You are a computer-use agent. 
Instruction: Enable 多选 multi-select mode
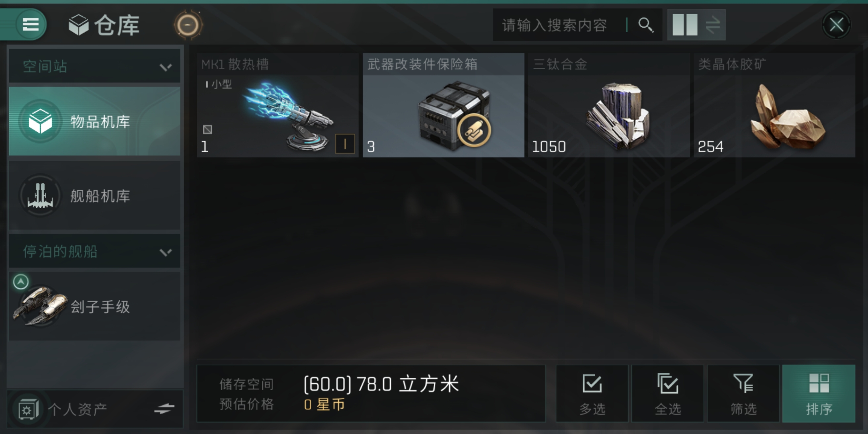click(x=592, y=393)
